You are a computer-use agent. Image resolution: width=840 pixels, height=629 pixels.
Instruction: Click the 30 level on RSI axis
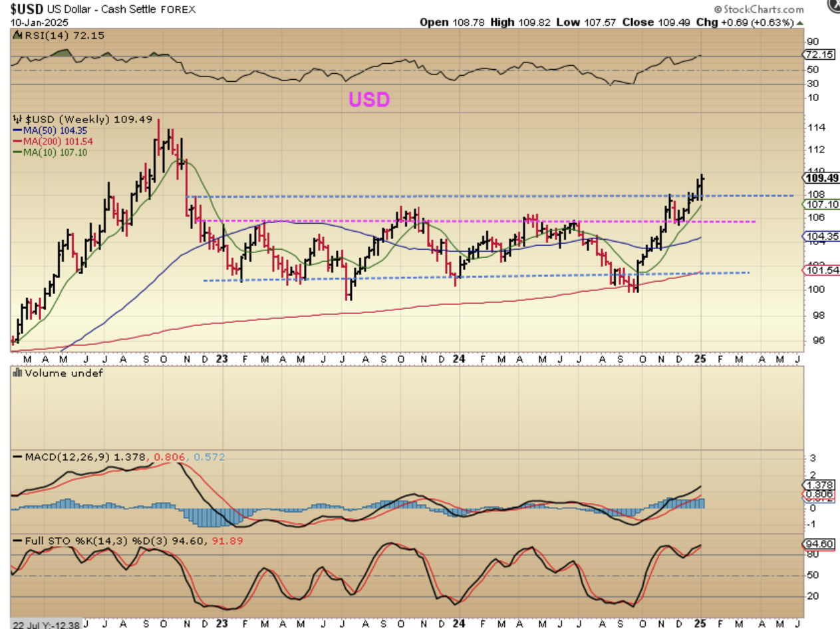[813, 83]
